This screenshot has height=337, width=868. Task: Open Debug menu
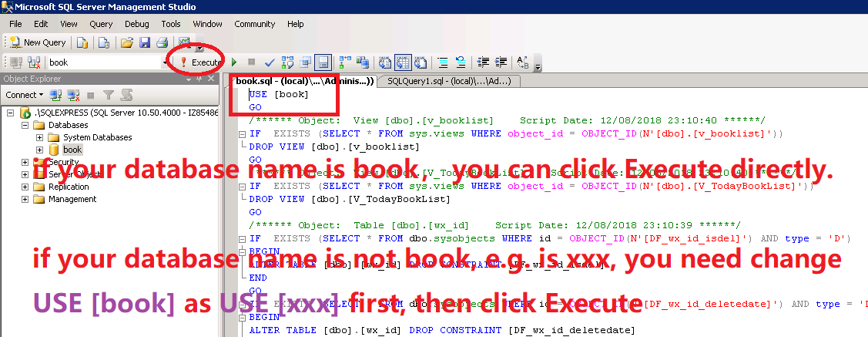(137, 24)
